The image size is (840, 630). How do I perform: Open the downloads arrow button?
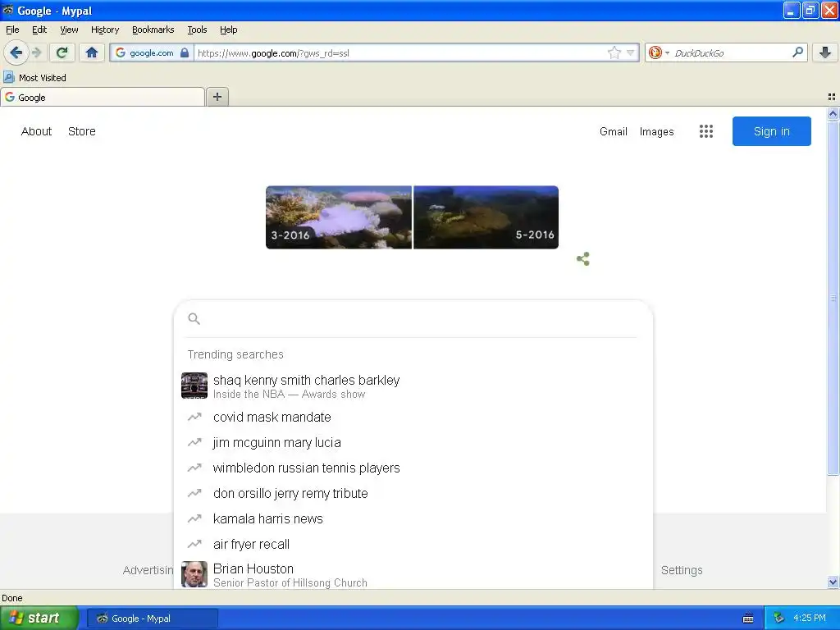(x=825, y=52)
